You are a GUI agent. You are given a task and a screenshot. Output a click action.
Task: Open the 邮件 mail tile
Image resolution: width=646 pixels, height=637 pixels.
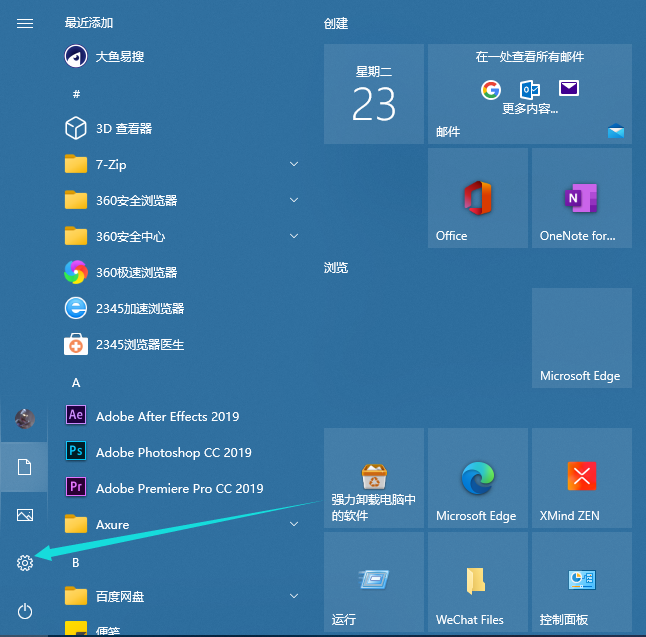pyautogui.click(x=529, y=94)
